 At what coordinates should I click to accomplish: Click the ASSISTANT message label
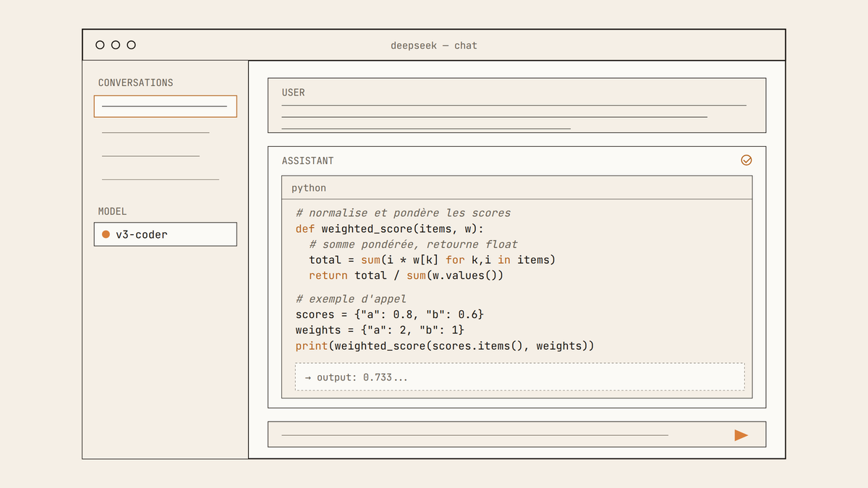pos(307,160)
